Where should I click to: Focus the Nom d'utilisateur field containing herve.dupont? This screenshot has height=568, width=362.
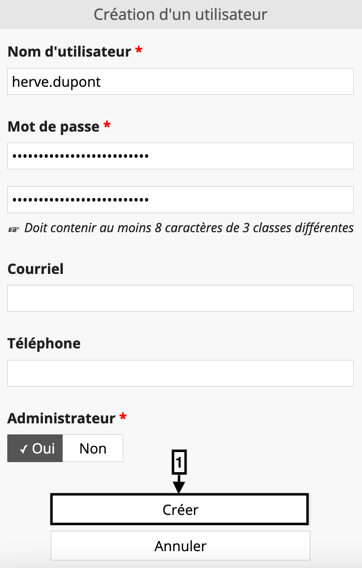(x=180, y=82)
